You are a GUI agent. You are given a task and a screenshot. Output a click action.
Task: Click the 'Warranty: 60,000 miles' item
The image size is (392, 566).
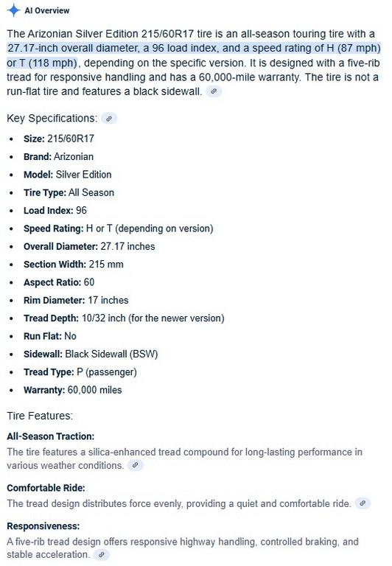click(x=72, y=390)
